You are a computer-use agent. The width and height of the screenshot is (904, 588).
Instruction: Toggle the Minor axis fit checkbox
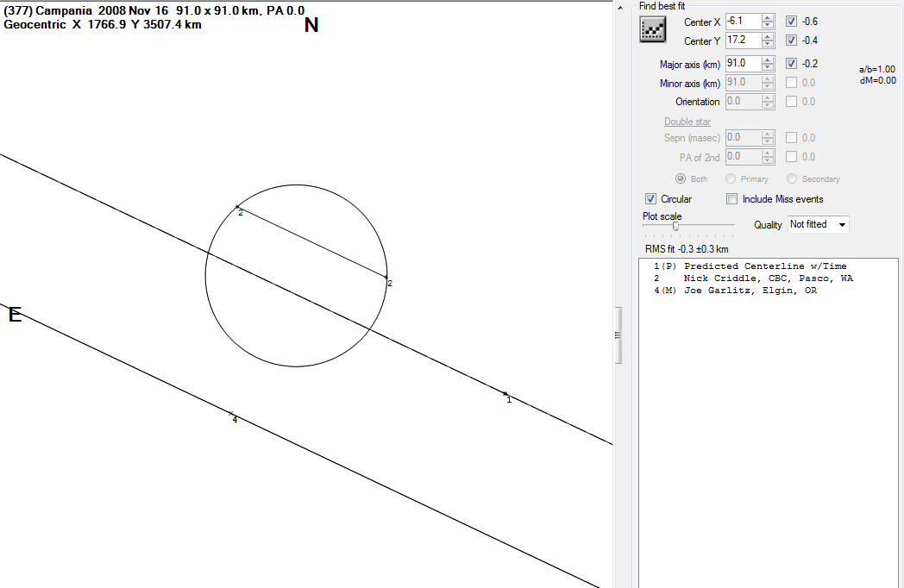[792, 83]
